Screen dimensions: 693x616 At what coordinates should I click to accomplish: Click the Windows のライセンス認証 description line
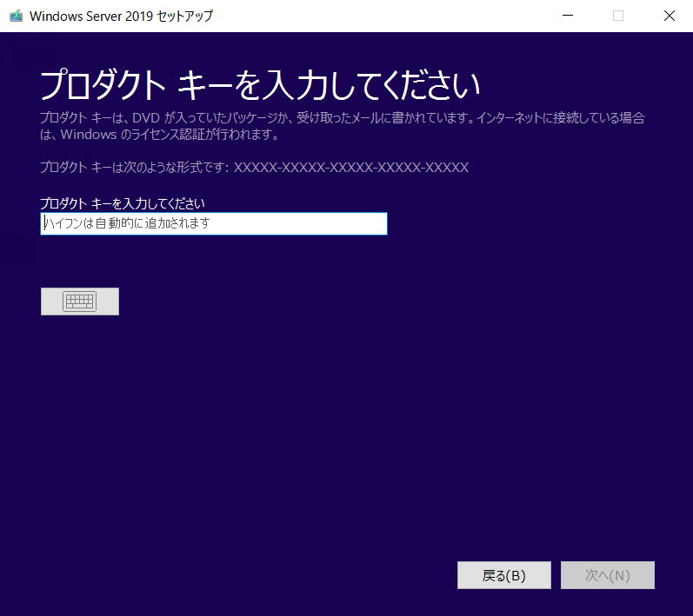159,135
